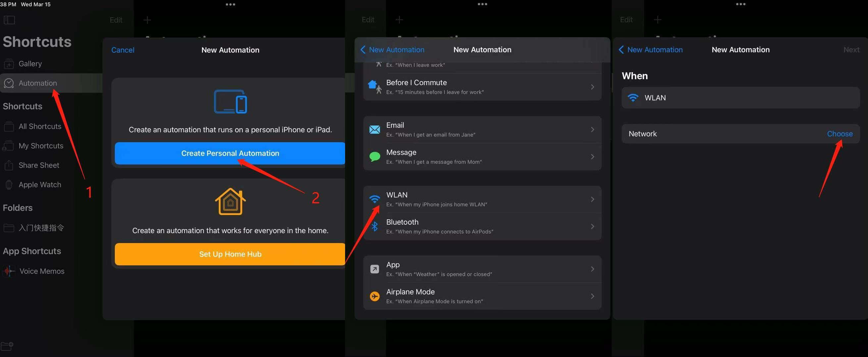This screenshot has width=868, height=357.
Task: Click the orange home icon
Action: coord(230,201)
